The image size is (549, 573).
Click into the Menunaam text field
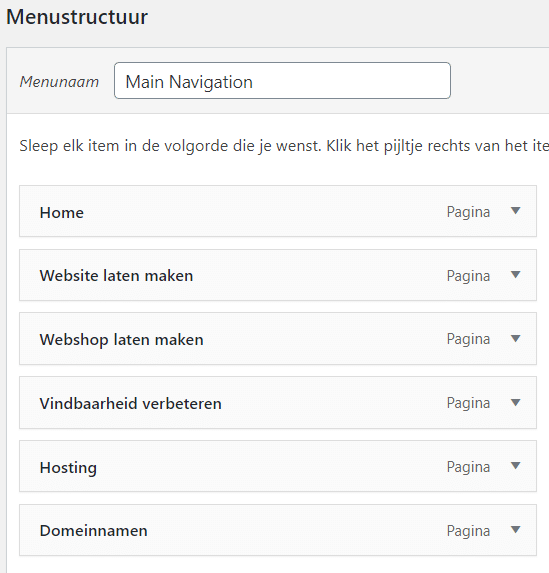click(x=282, y=80)
